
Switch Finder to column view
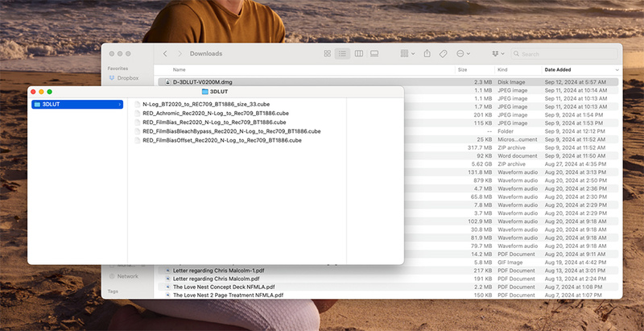[358, 54]
